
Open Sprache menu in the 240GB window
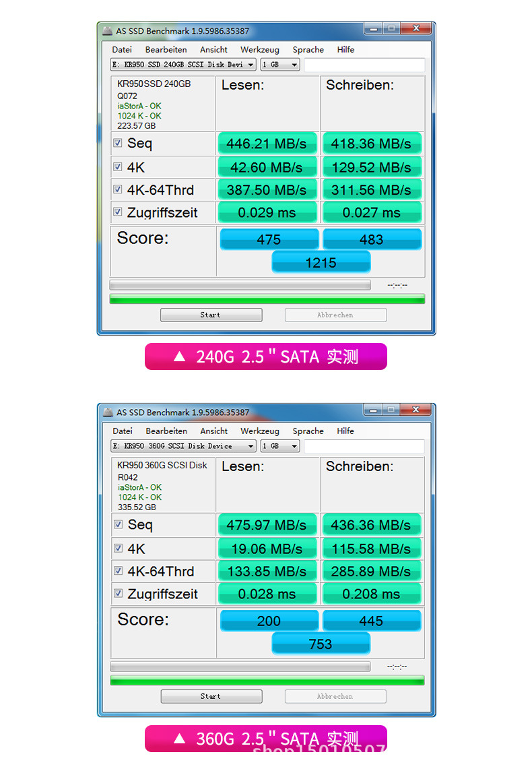[308, 49]
